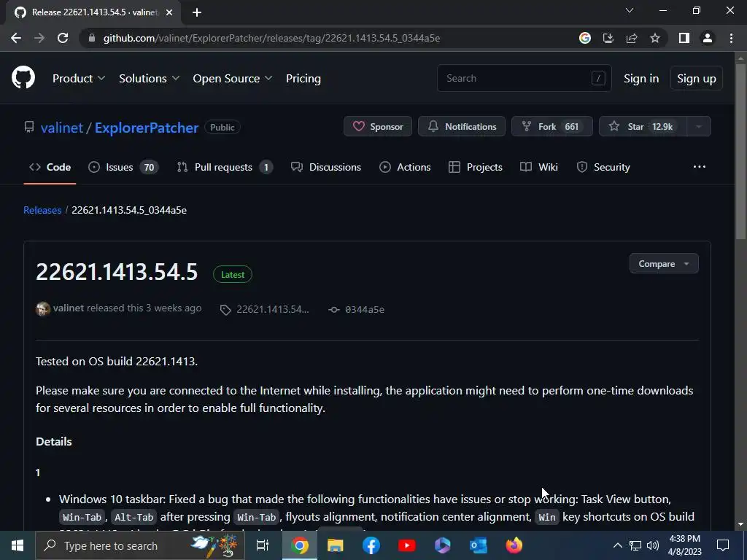747x560 pixels.
Task: Switch to the Issues tab
Action: click(123, 167)
